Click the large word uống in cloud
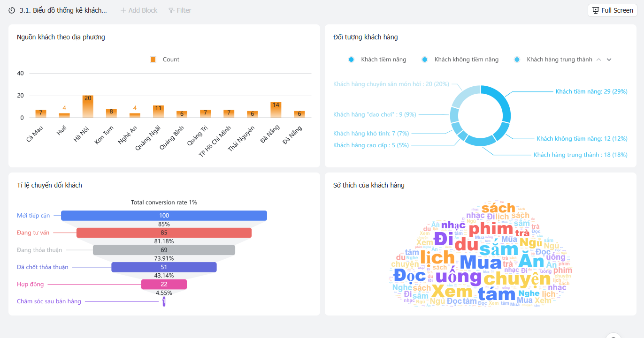Viewport: 644px width, 338px height. coord(458,277)
